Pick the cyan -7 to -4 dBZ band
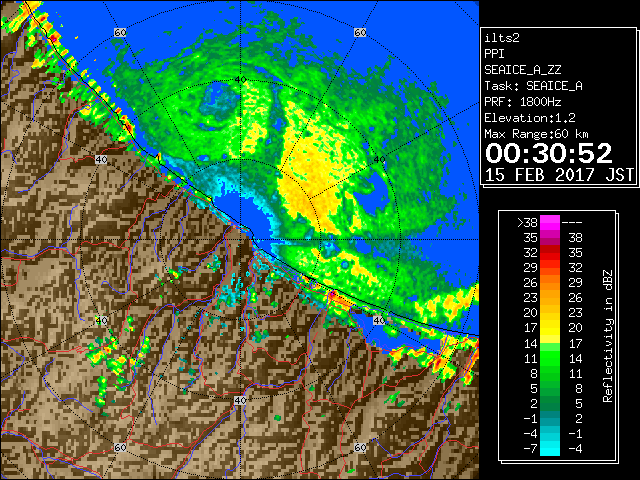This screenshot has height=480, width=640. 550,448
